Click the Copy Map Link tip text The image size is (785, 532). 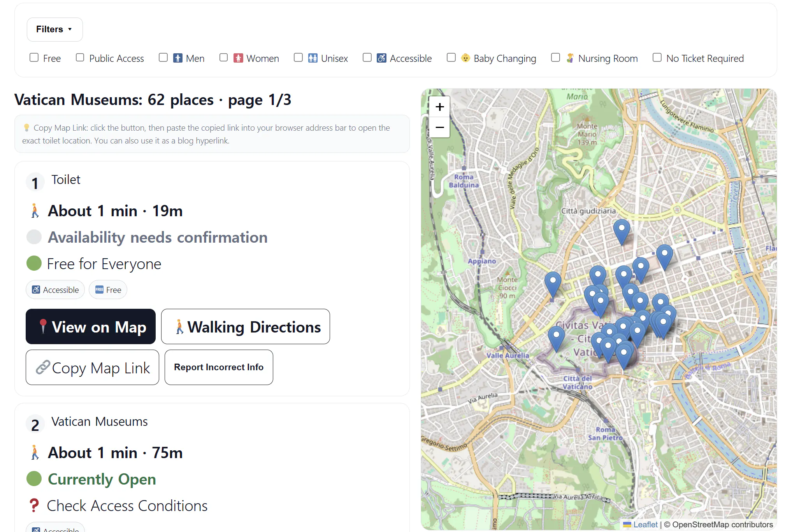pos(206,134)
